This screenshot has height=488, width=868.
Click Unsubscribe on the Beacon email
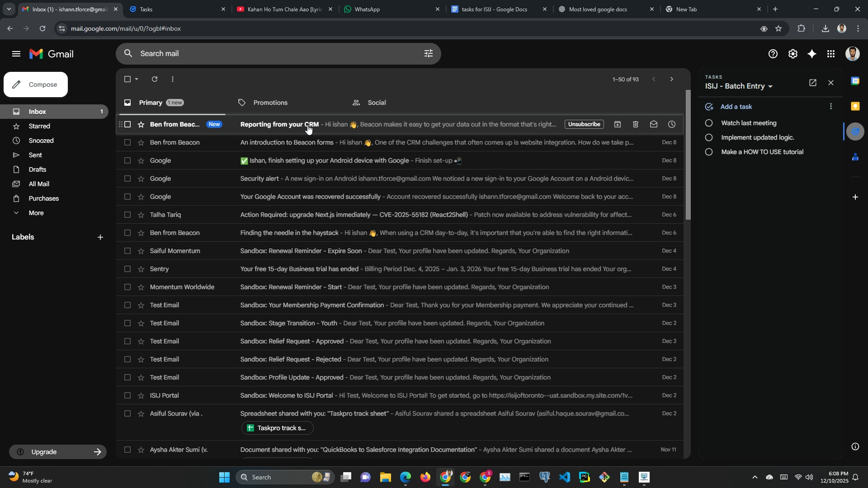[584, 124]
